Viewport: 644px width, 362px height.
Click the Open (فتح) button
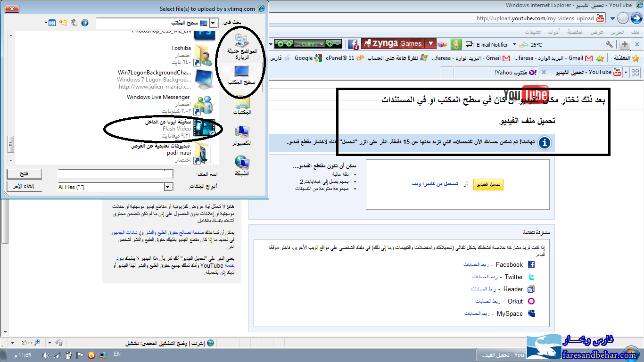[25, 174]
